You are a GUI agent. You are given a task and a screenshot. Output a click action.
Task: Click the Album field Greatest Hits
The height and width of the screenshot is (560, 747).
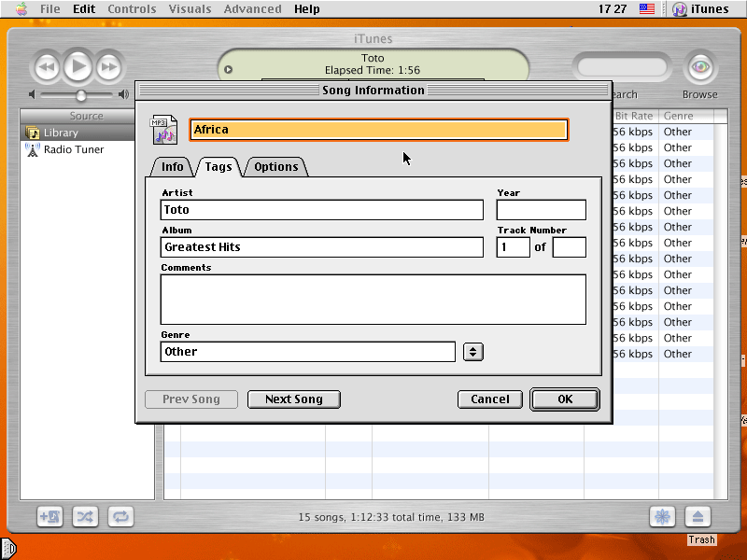[x=322, y=247]
